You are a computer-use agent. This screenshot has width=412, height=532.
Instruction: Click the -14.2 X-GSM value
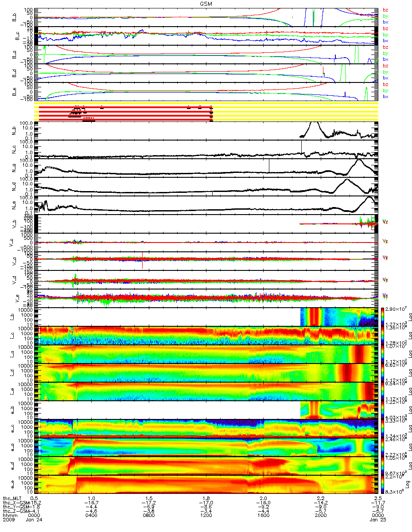pos(320,504)
